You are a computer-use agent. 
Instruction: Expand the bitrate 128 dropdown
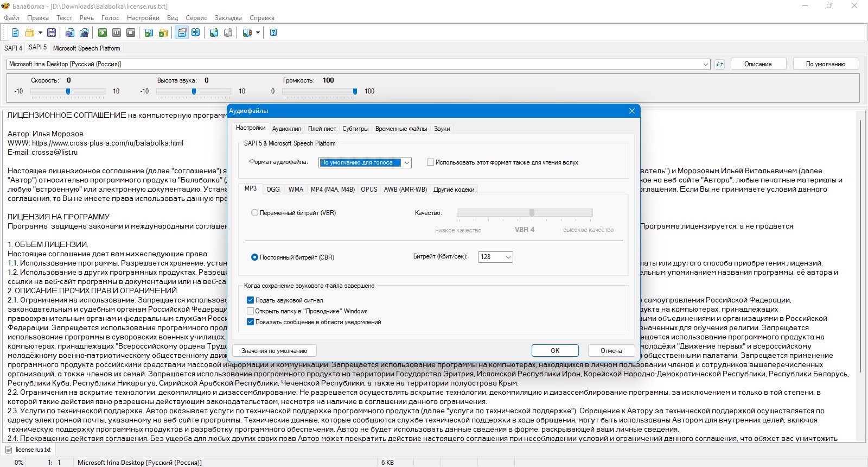[508, 257]
